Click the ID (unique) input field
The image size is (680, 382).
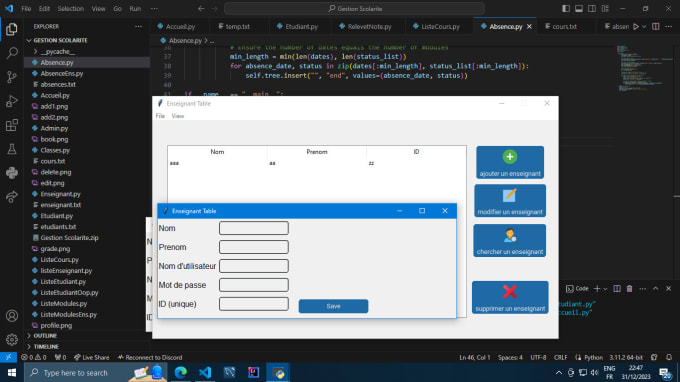point(254,304)
